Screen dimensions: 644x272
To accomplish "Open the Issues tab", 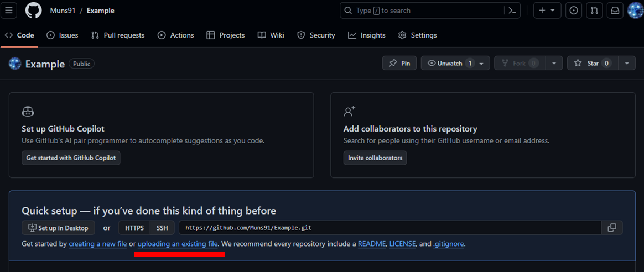I will pyautogui.click(x=63, y=35).
